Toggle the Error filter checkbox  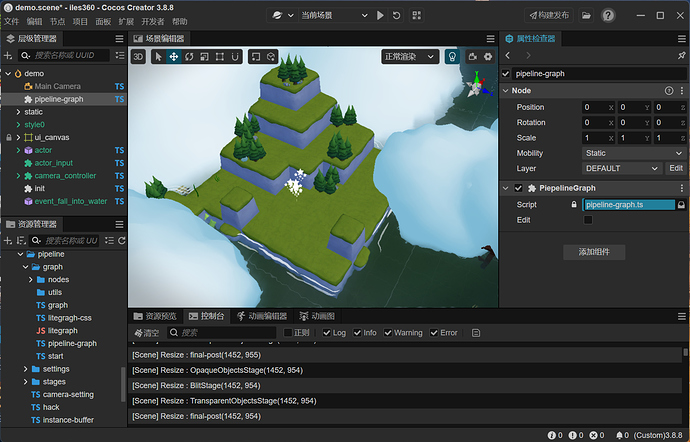pos(434,333)
